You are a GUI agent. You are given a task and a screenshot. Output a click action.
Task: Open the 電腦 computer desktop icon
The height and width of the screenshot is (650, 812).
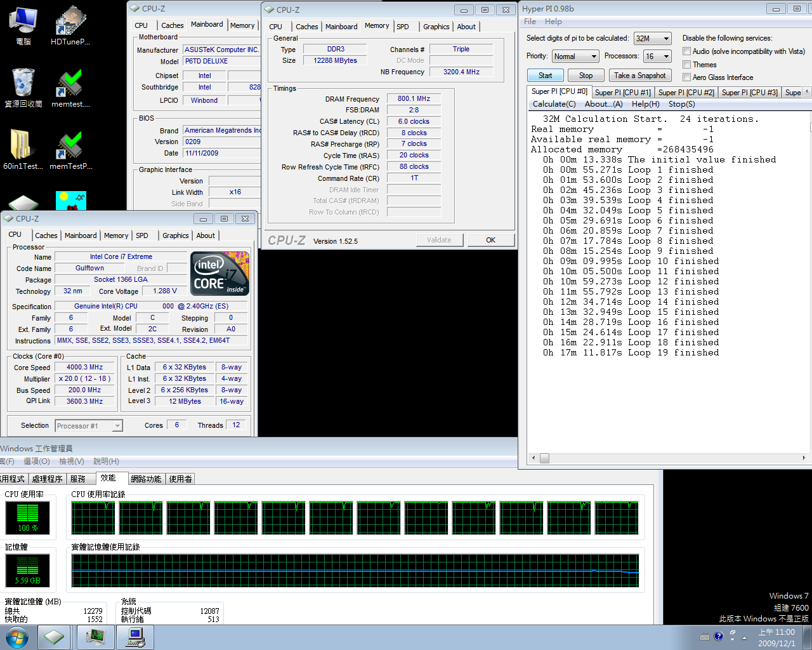(23, 25)
